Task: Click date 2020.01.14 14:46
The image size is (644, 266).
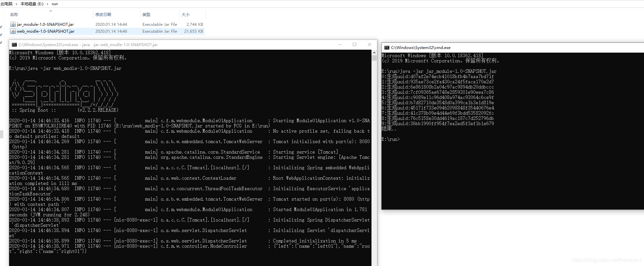Action: 111,31
